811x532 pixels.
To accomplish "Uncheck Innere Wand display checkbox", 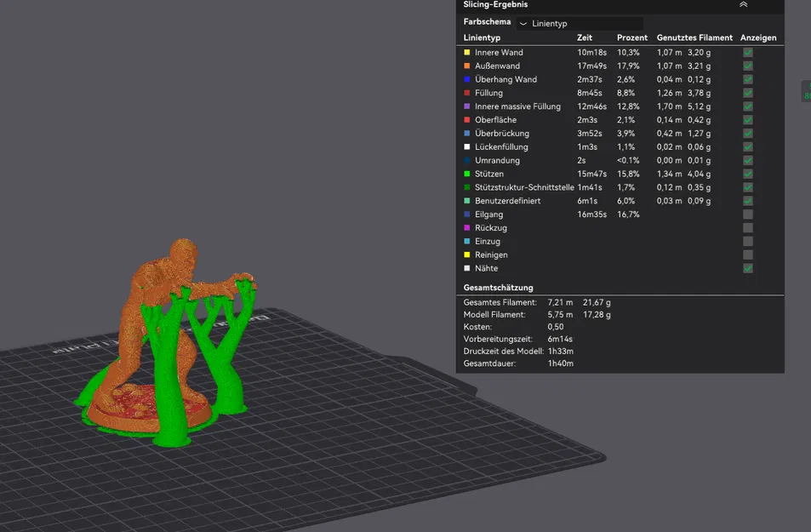I will [748, 52].
